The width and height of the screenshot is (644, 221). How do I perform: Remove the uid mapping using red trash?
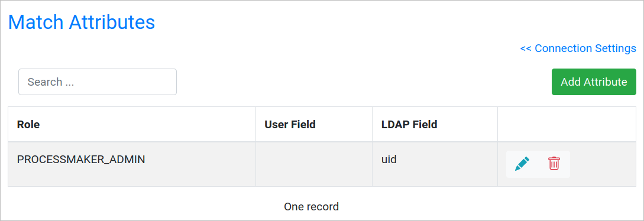pyautogui.click(x=554, y=164)
